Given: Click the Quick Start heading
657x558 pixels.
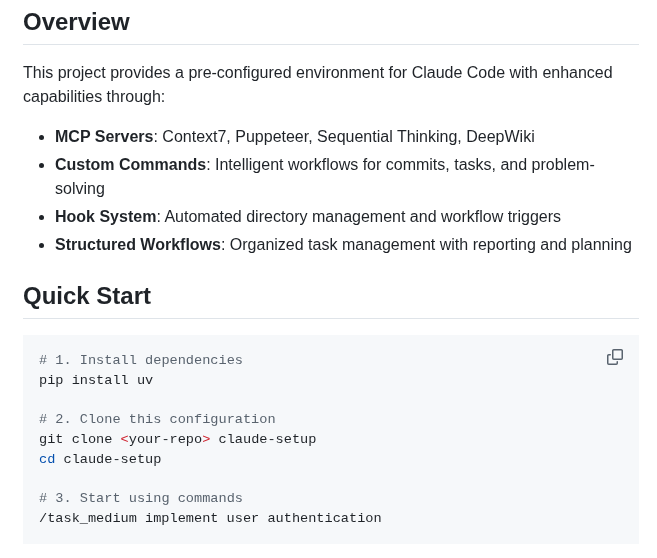Looking at the screenshot, I should coord(87,296).
